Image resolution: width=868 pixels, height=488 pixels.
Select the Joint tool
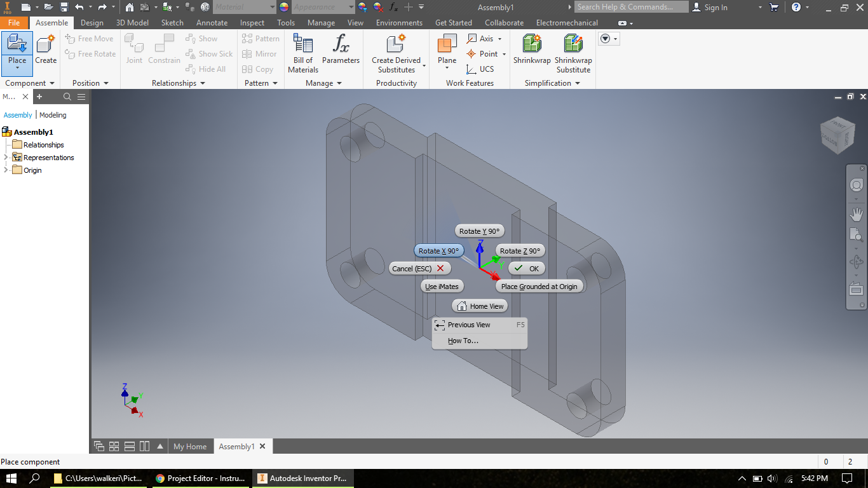[134, 51]
